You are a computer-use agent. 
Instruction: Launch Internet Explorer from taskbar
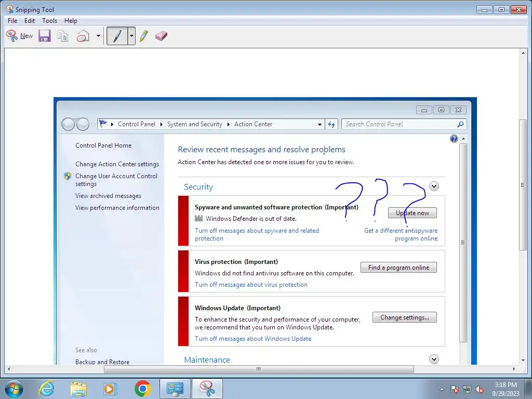(46, 389)
